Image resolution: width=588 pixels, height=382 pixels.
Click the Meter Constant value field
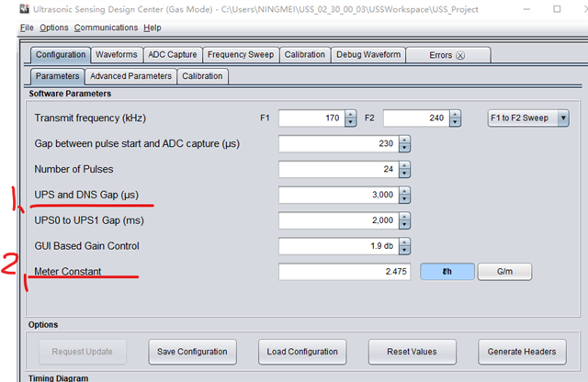[345, 272]
